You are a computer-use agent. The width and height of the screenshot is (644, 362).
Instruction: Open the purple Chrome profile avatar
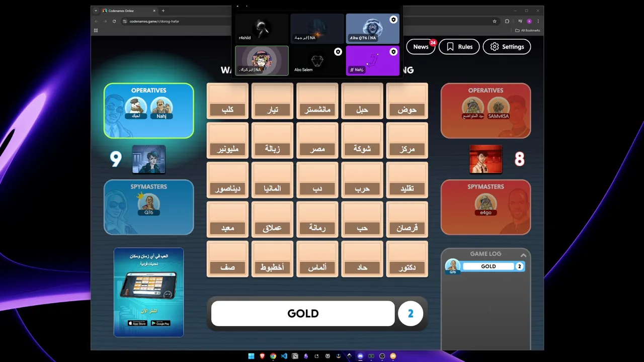(529, 21)
